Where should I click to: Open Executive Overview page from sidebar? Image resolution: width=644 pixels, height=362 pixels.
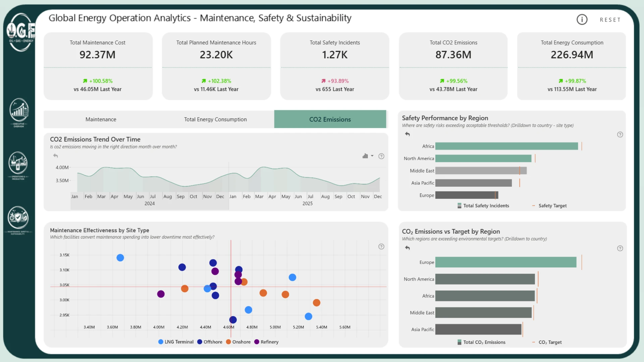[x=19, y=113]
